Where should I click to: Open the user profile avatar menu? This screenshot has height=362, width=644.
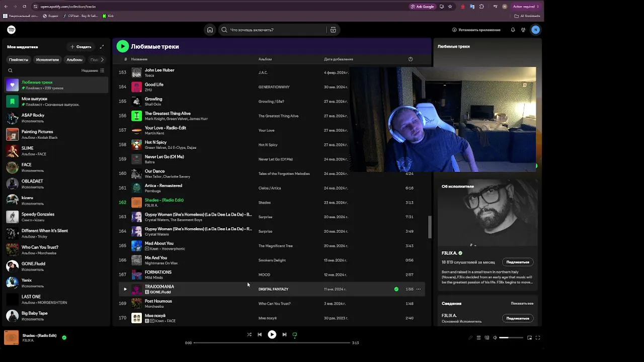535,30
